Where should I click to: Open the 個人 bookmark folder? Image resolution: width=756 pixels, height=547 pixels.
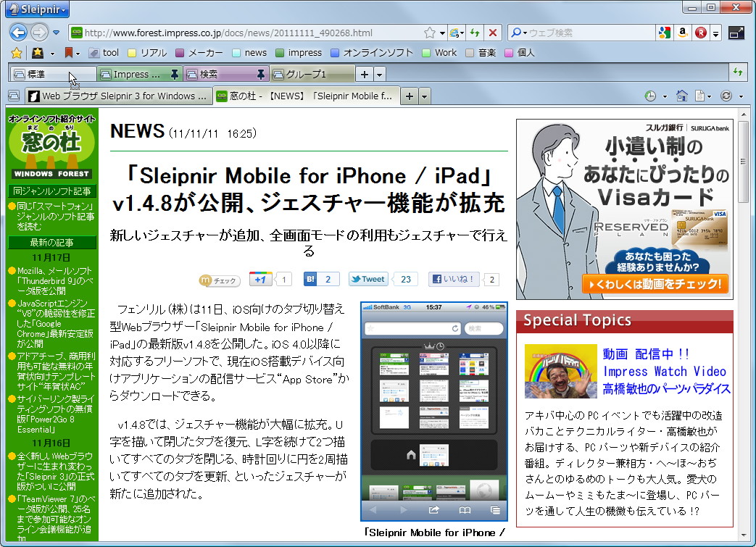(x=520, y=53)
